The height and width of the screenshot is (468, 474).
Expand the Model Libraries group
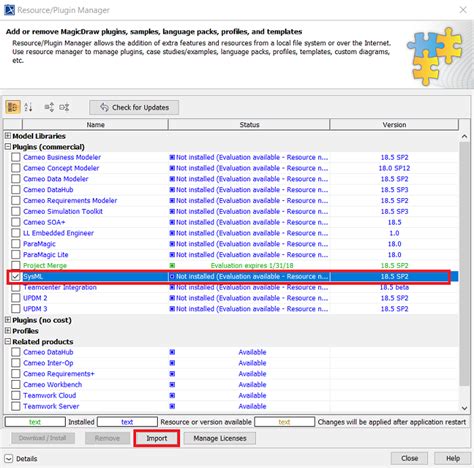(8, 136)
